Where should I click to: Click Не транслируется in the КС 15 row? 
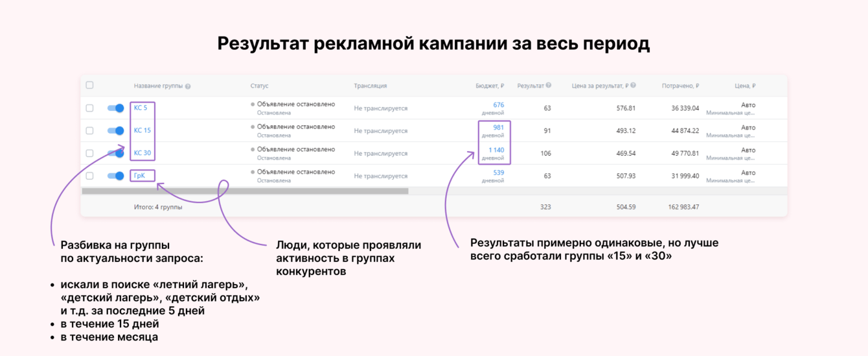381,131
